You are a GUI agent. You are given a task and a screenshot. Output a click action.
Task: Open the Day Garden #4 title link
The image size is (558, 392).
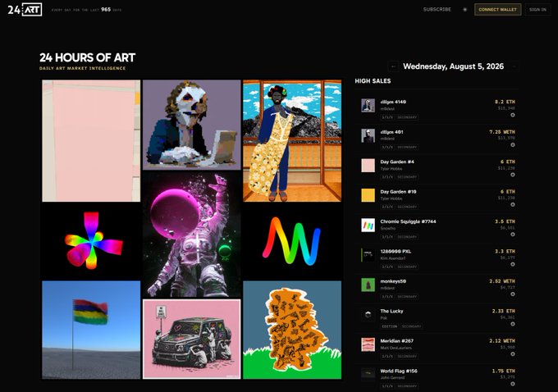(x=397, y=162)
